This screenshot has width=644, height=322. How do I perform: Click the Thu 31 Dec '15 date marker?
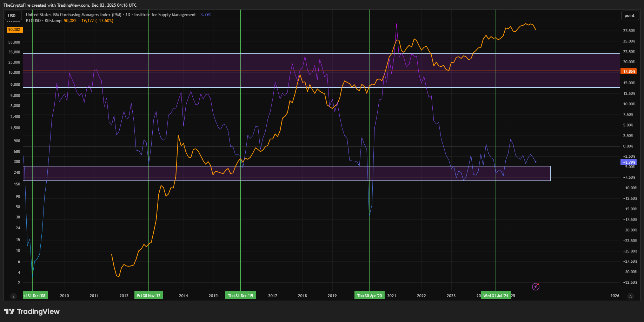(x=240, y=295)
